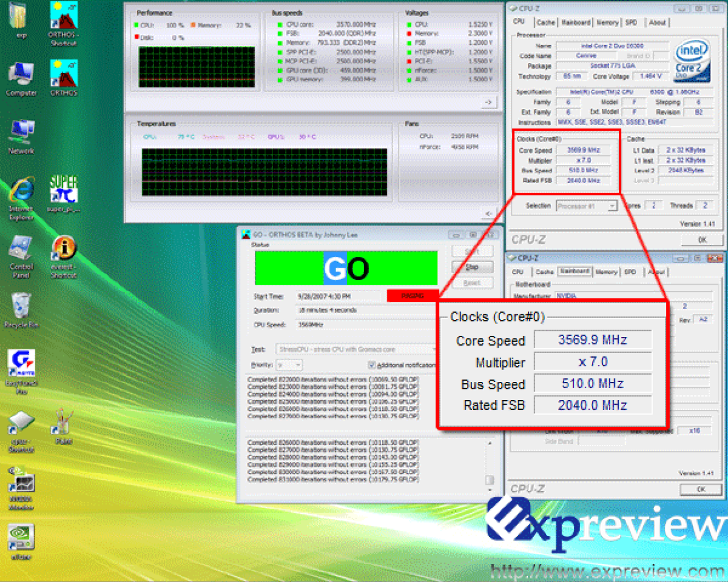Launch Internet Explorer from the desktop
Image resolution: width=728 pixels, height=582 pixels.
tap(21, 198)
